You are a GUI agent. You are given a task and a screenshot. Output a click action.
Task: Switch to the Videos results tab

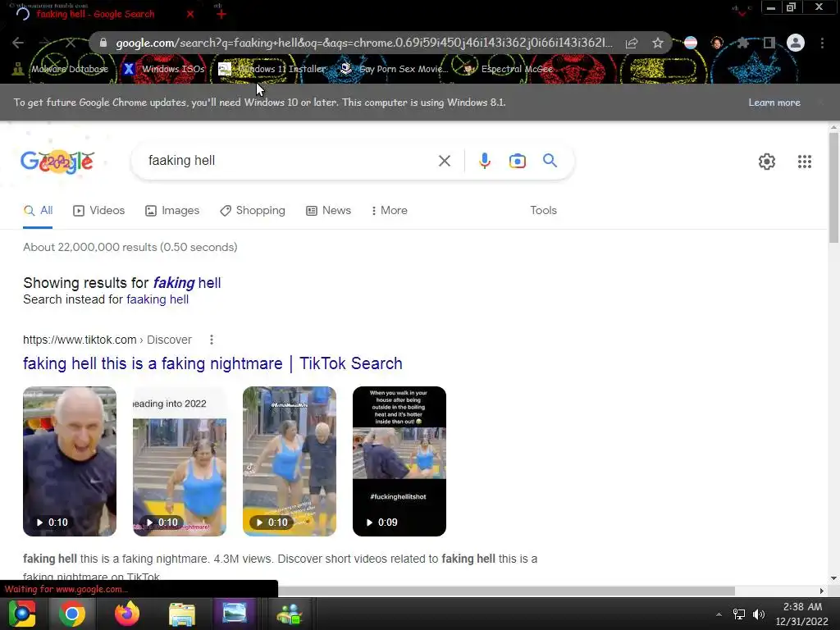tap(98, 211)
